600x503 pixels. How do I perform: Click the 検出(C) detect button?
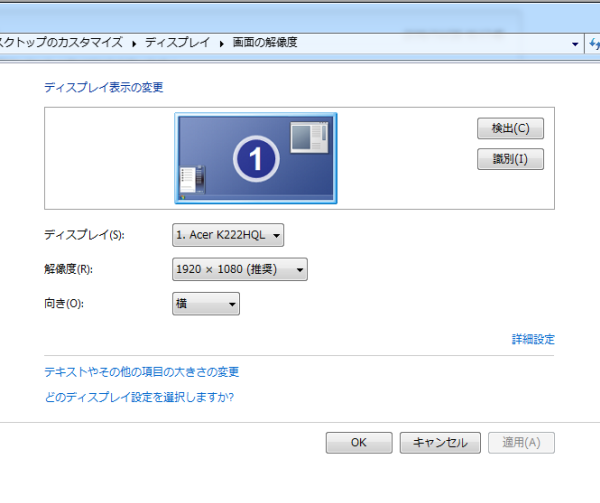click(510, 128)
